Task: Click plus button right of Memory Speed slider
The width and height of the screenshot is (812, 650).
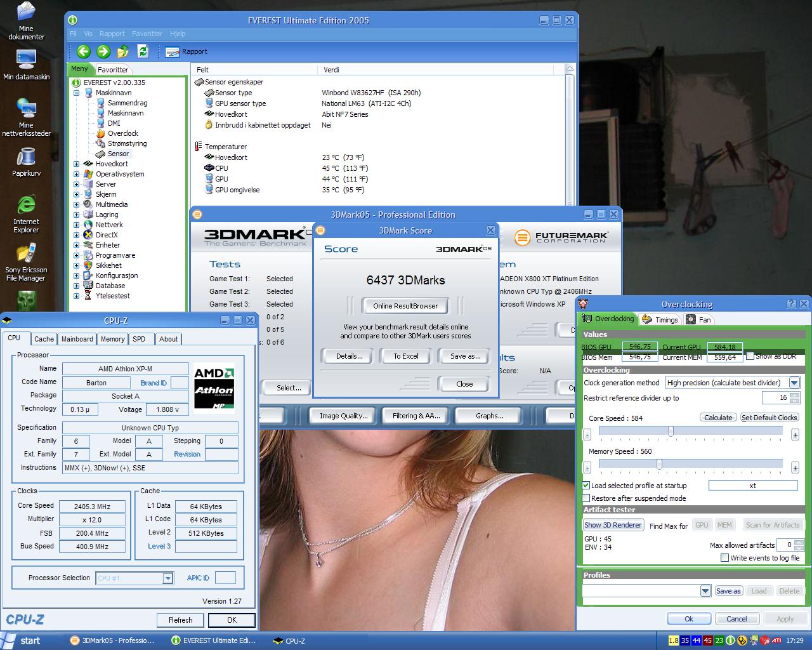Action: [x=795, y=468]
